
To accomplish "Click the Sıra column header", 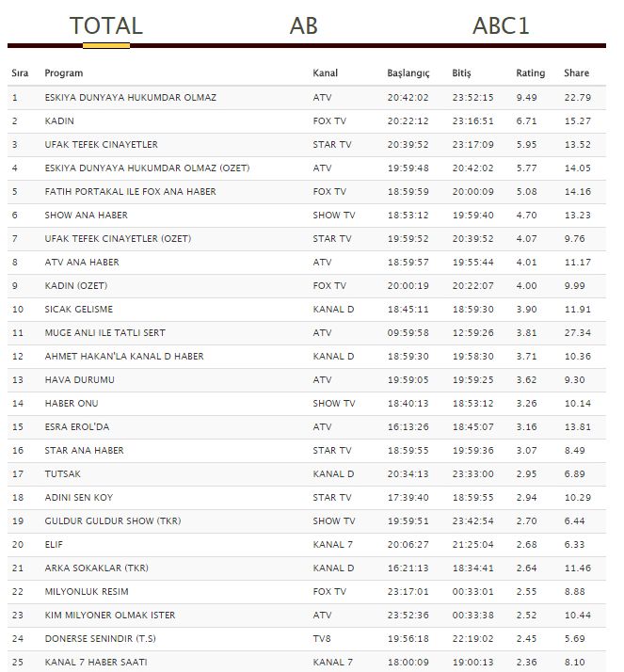I will 20,73.
